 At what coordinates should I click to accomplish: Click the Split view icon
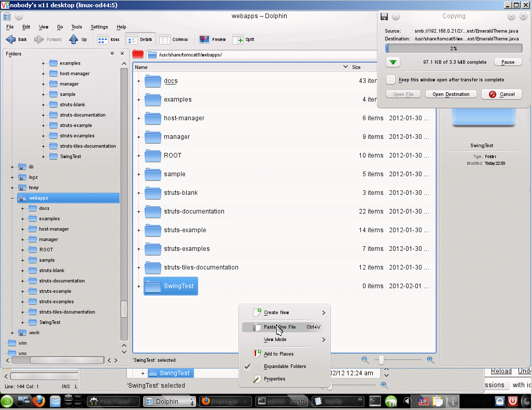click(x=238, y=40)
